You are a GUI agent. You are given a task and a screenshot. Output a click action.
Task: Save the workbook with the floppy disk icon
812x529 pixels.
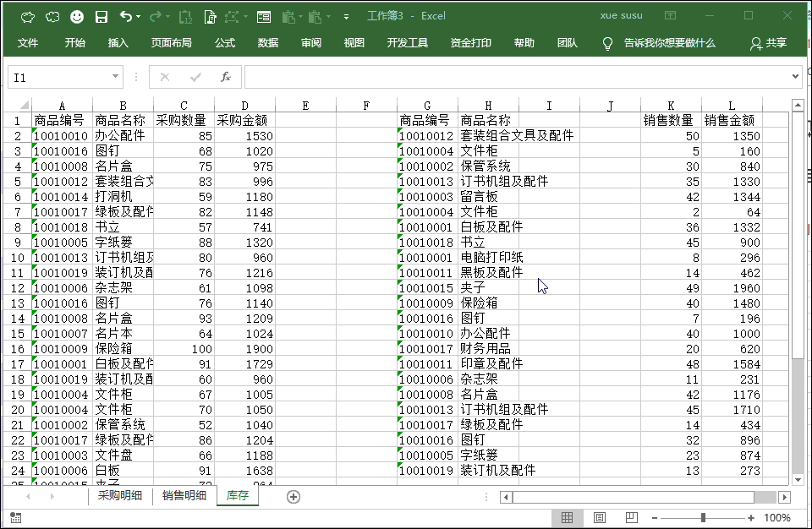(x=101, y=17)
